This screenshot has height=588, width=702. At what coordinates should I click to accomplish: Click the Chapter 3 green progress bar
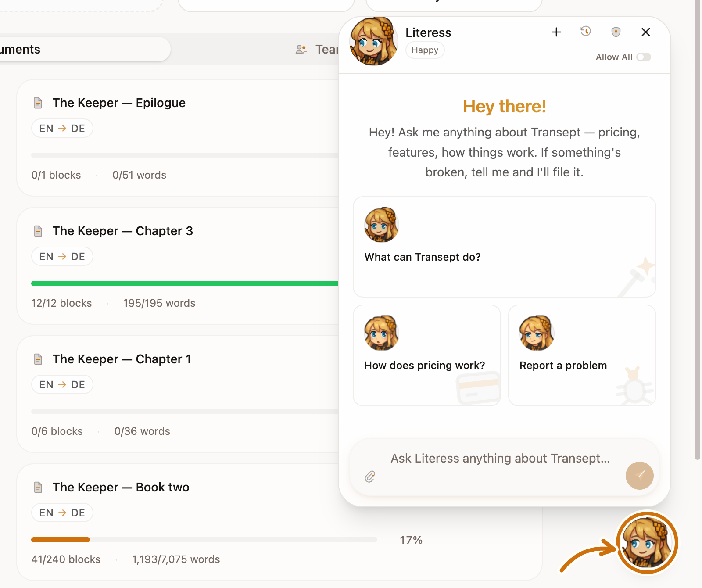pyautogui.click(x=184, y=283)
